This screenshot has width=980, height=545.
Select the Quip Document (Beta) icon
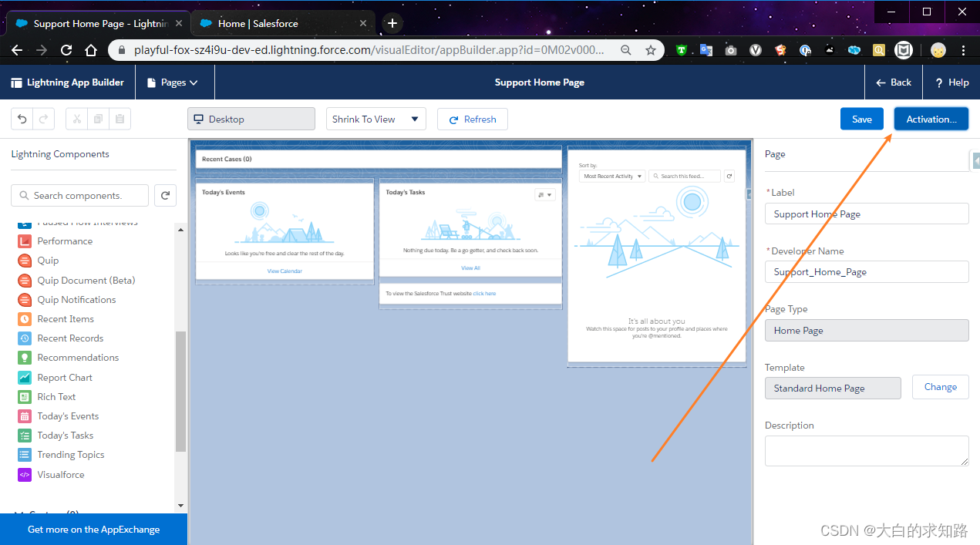coord(25,280)
